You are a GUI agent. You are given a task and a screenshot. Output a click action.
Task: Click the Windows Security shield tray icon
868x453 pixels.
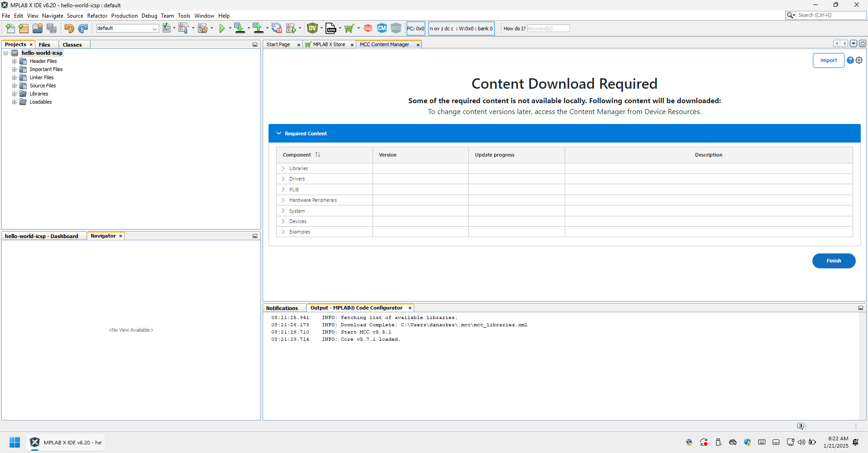747,442
